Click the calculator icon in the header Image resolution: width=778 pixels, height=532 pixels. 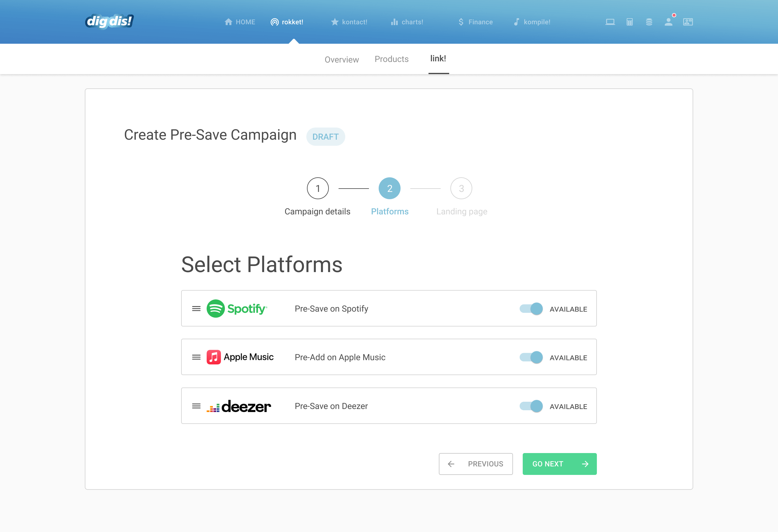point(630,22)
